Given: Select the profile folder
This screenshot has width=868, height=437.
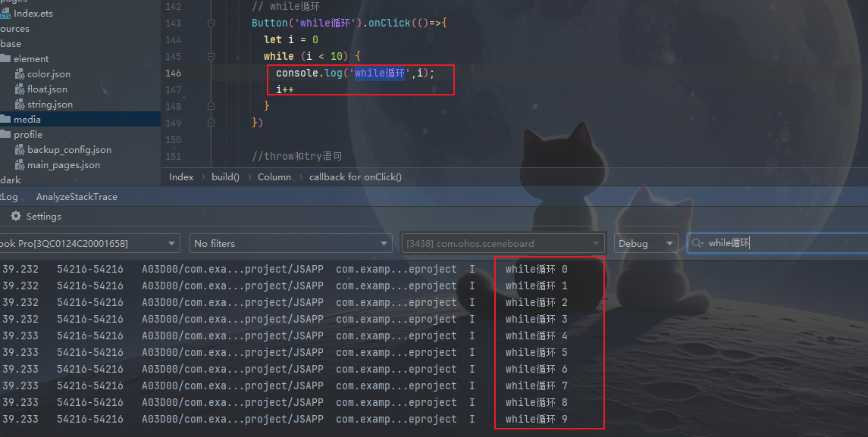Looking at the screenshot, I should click(x=28, y=134).
